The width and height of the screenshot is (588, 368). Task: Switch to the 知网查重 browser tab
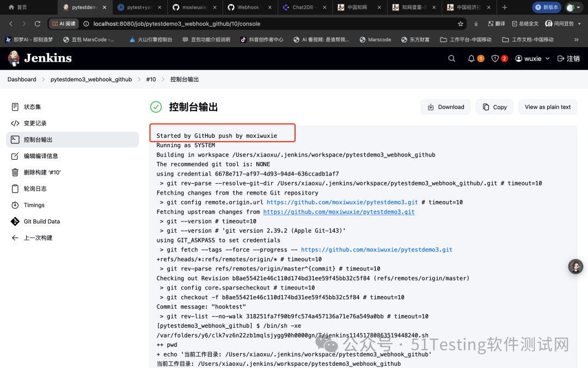[413, 7]
